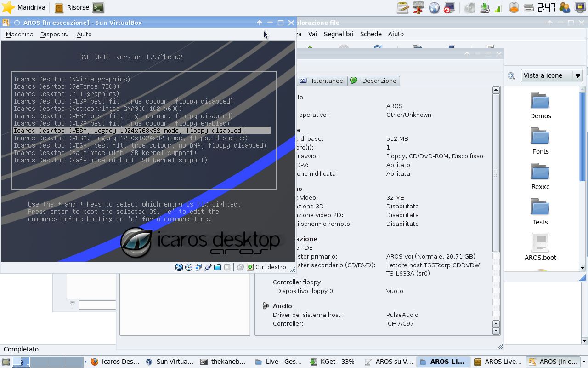
Task: Click the USB devices status icon
Action: [208, 267]
